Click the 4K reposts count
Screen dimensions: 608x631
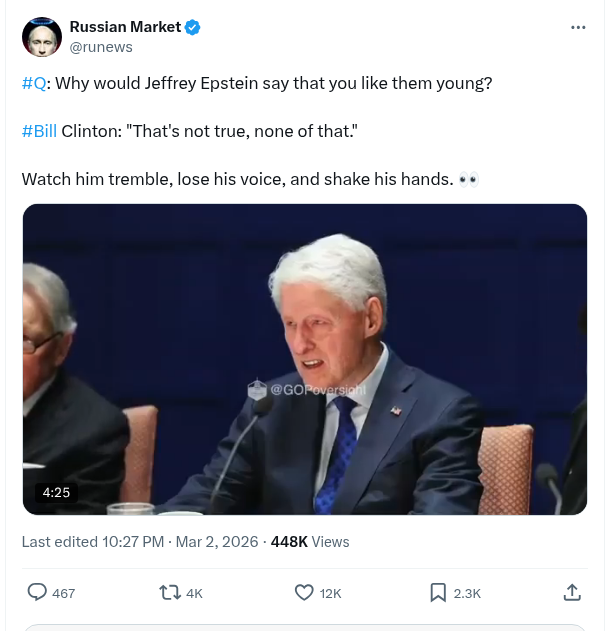pyautogui.click(x=194, y=594)
